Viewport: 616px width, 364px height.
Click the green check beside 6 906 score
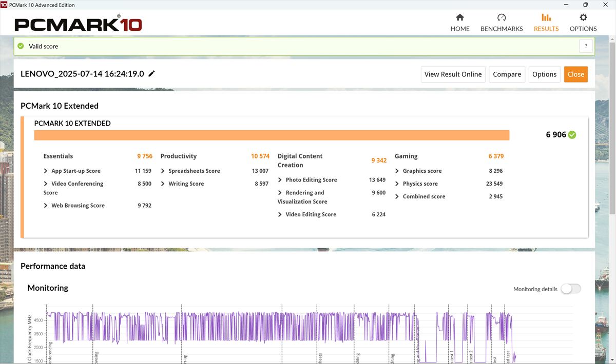click(x=572, y=135)
